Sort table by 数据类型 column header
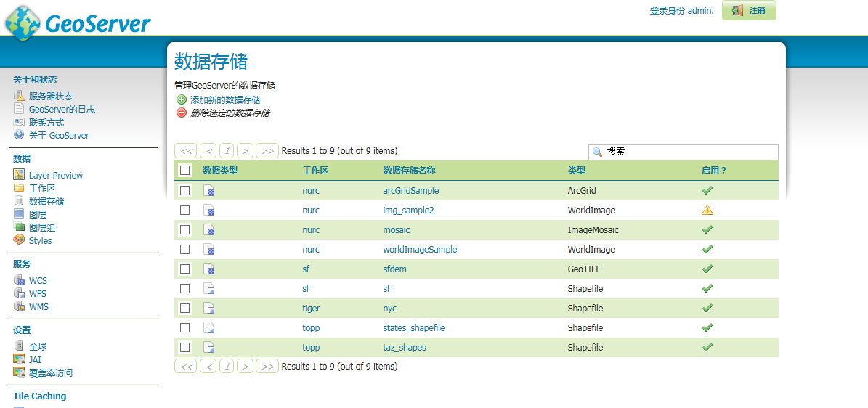The width and height of the screenshot is (868, 408). [220, 171]
